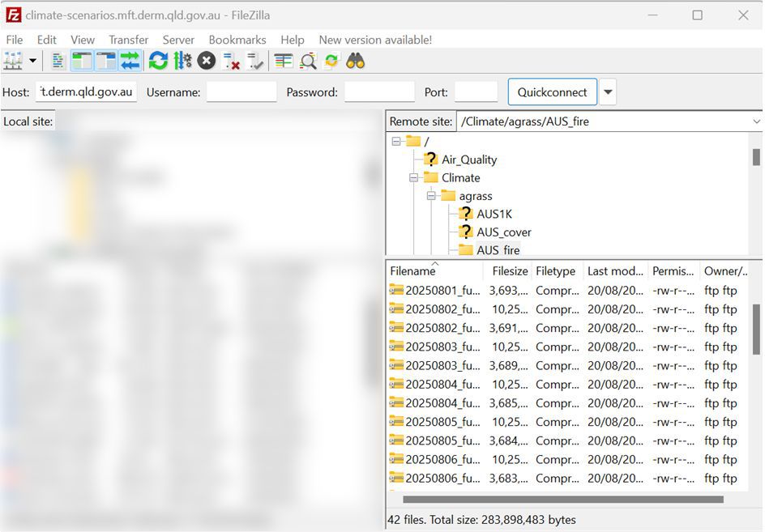This screenshot has width=765, height=532.
Task: Open the Transfer menu
Action: pos(128,40)
